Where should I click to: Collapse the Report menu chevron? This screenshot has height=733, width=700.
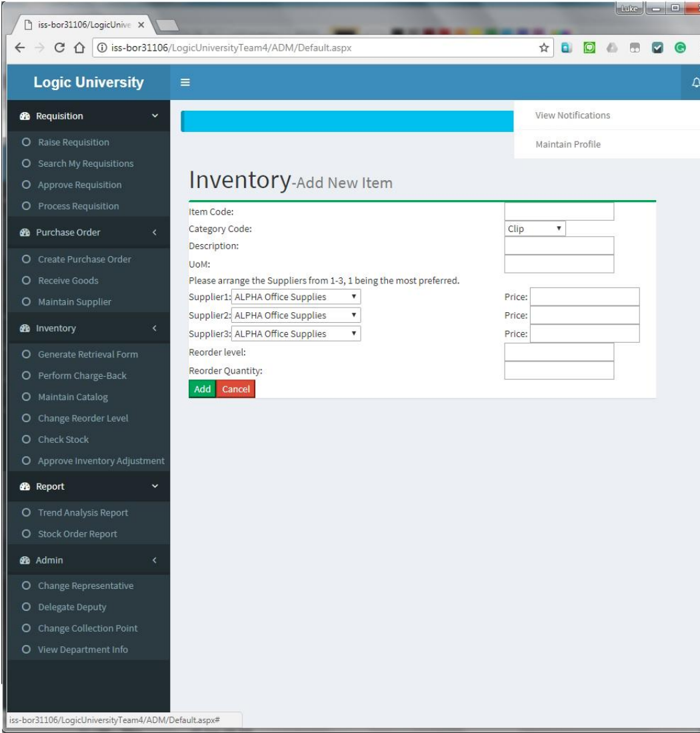155,487
